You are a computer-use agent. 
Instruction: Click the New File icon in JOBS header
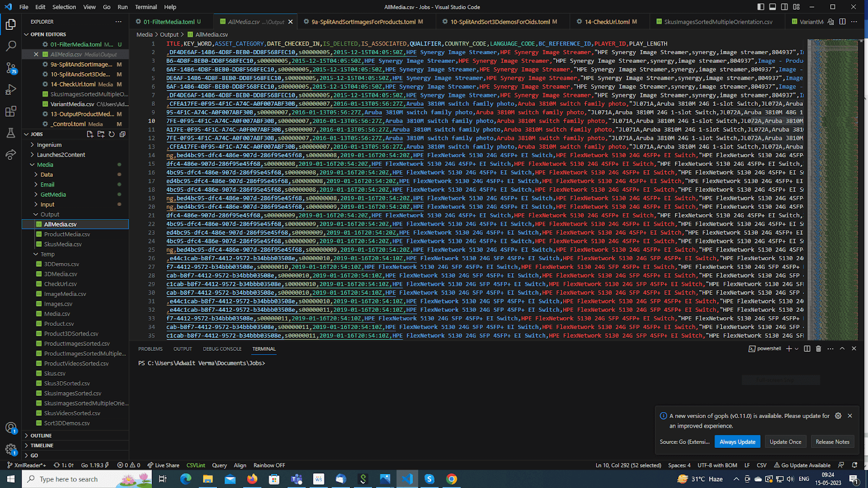pos(90,134)
